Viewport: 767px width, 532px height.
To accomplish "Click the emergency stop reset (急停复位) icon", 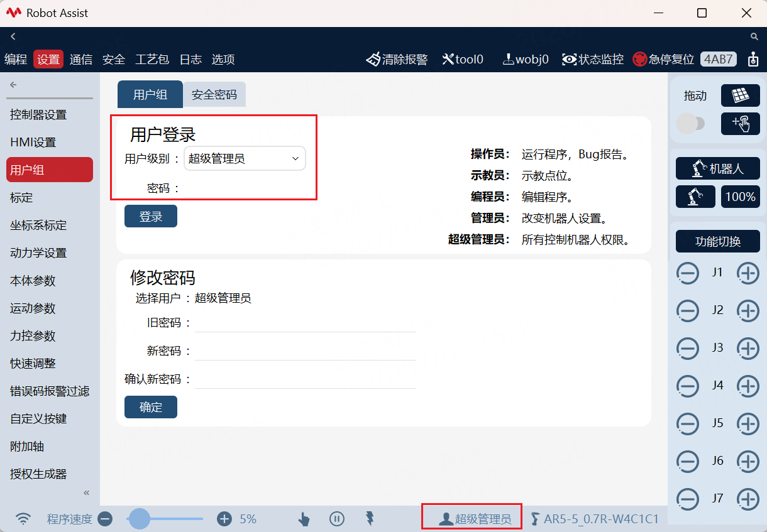I will 639,59.
